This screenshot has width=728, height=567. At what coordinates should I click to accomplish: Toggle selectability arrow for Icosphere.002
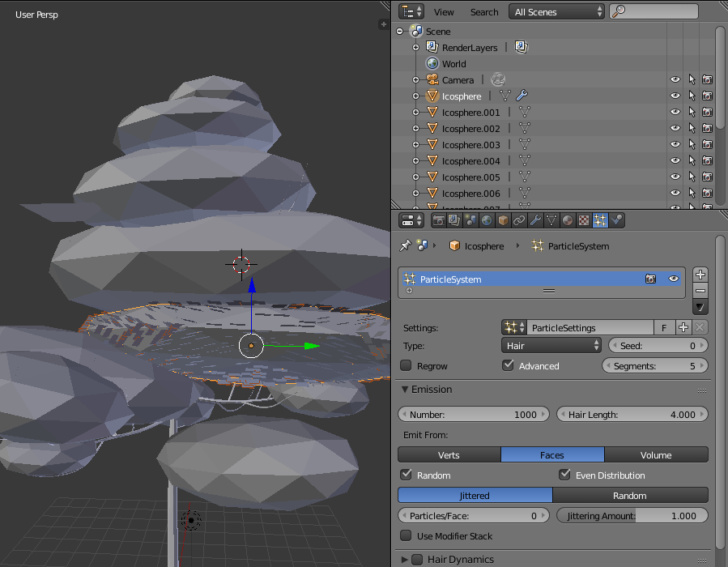692,128
